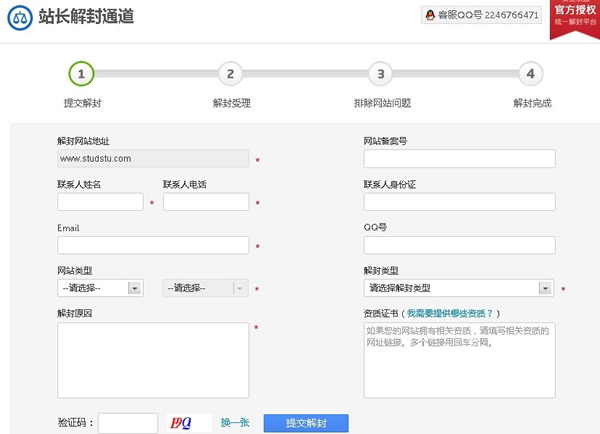Screen dimensions: 600x434
Task: Click the red 官方授权 ribbon badge
Action: coord(574,16)
